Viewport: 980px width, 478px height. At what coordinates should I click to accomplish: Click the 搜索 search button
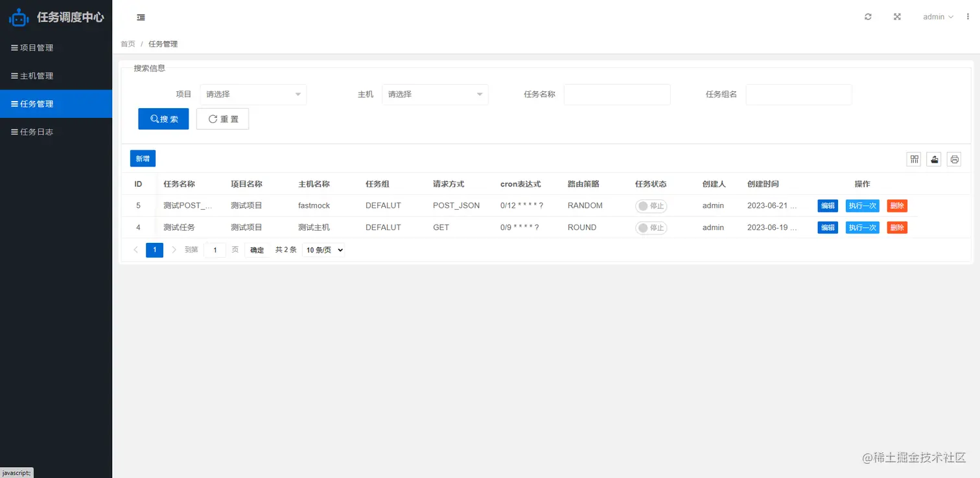(163, 119)
